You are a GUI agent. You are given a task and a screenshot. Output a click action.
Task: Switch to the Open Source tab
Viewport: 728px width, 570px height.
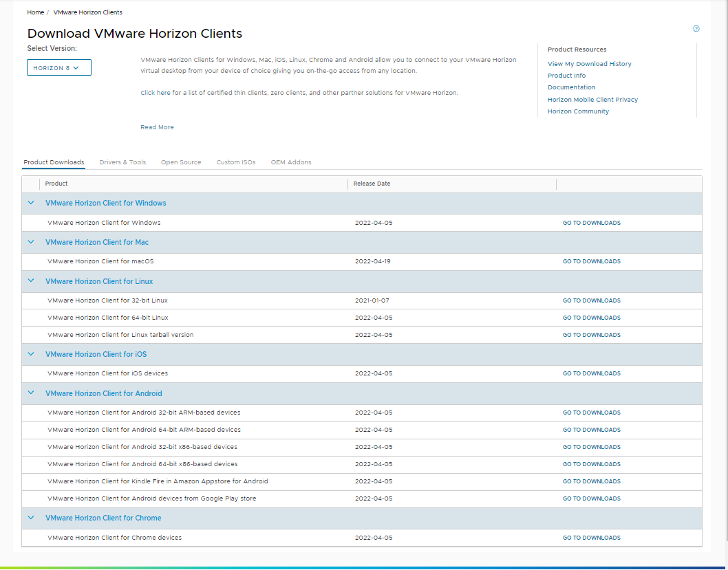point(181,162)
